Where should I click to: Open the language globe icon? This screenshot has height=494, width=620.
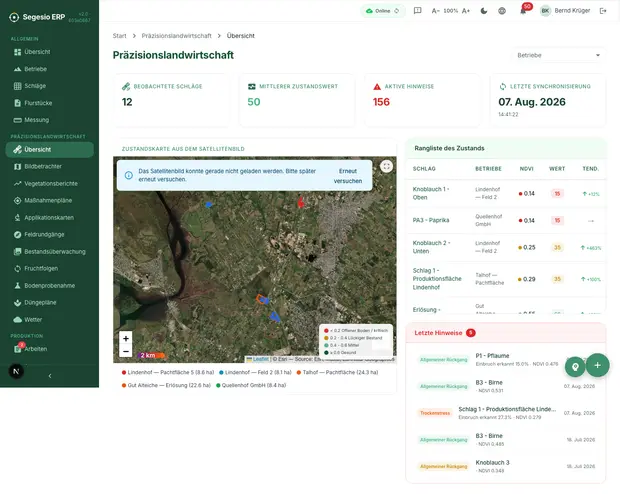pos(502,11)
